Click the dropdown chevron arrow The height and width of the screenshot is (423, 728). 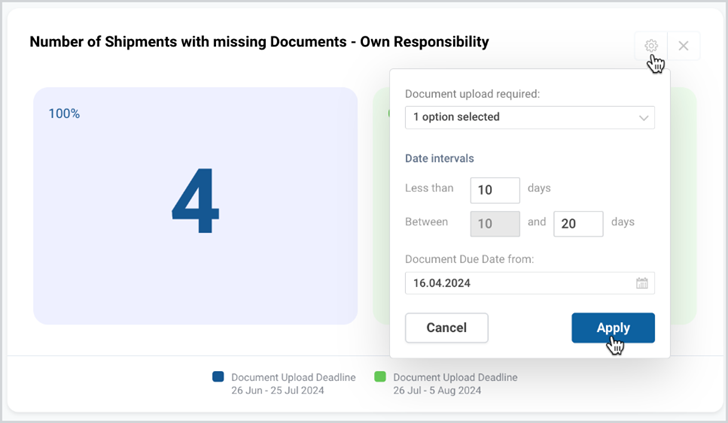click(x=644, y=118)
